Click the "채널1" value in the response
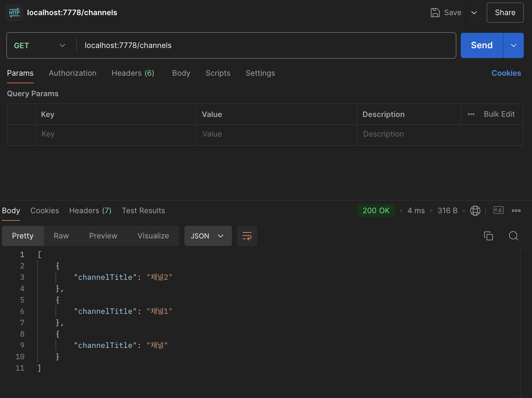Image resolution: width=532 pixels, height=398 pixels. click(x=159, y=311)
